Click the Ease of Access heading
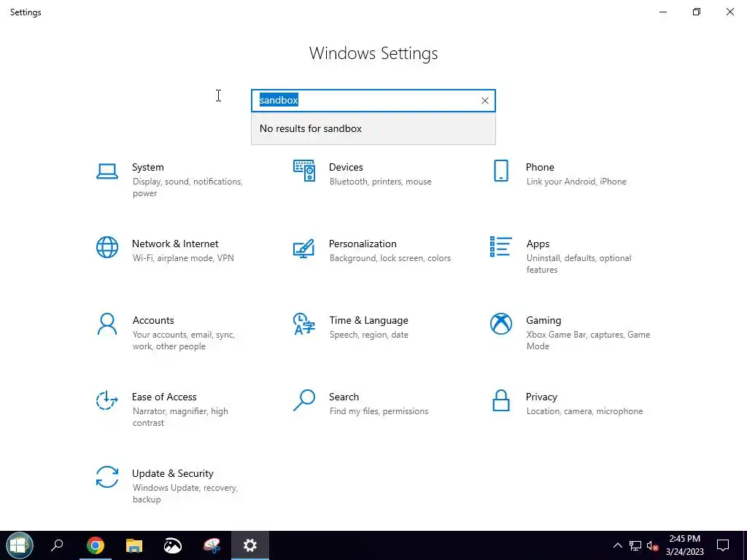 [x=164, y=397]
